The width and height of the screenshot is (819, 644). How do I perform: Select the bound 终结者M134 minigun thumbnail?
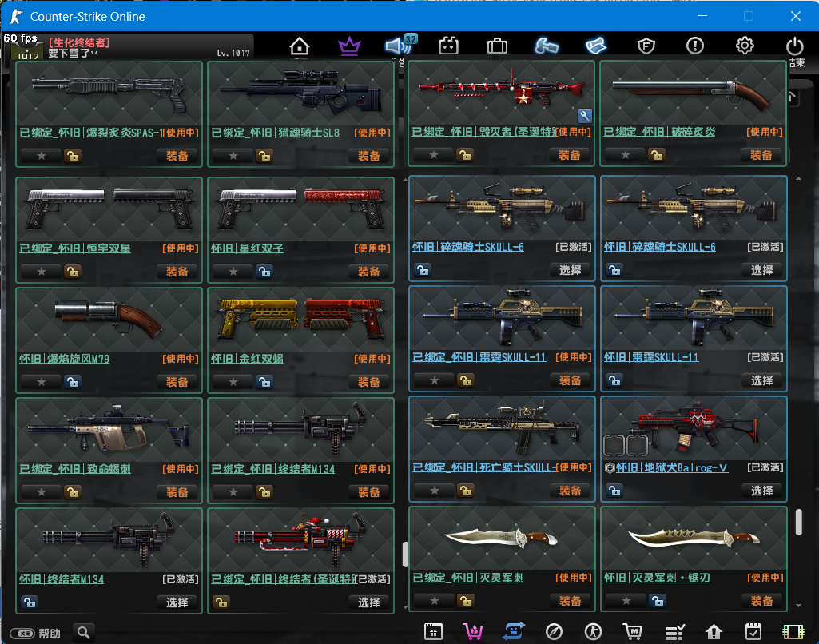pyautogui.click(x=301, y=431)
